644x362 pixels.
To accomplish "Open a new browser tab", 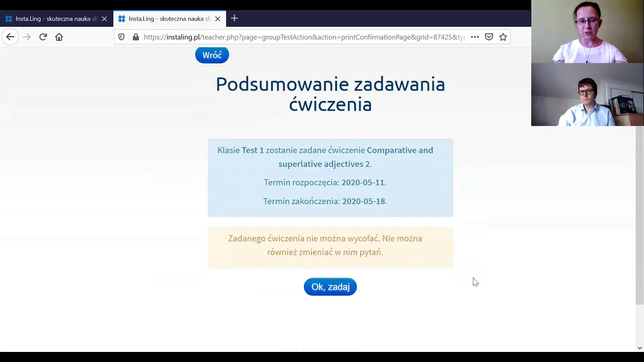I will 234,19.
